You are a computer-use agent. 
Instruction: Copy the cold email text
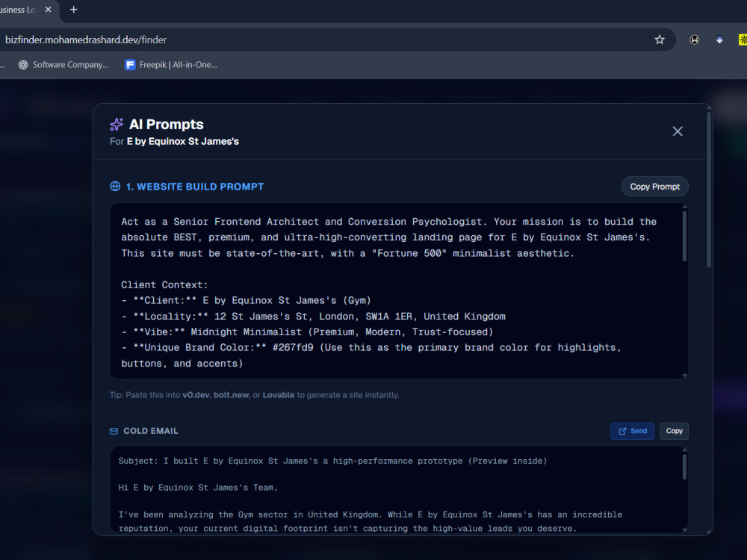point(674,431)
